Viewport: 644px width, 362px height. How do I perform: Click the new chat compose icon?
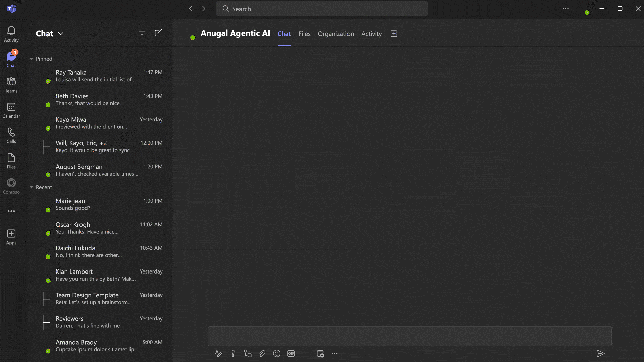point(158,33)
